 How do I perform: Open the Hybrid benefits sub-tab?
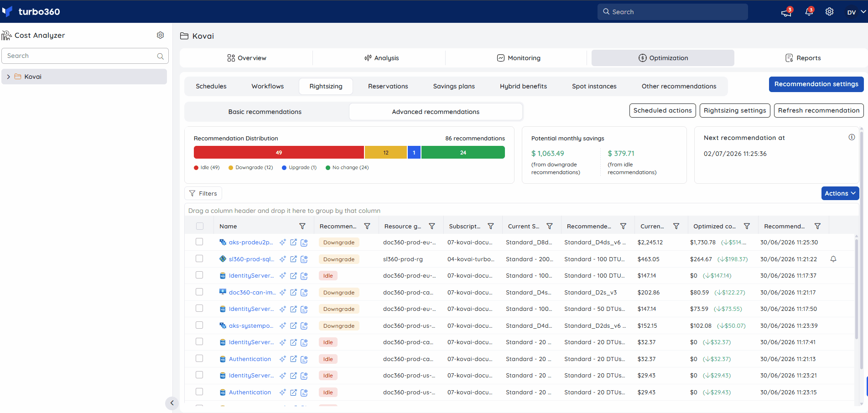coord(523,86)
